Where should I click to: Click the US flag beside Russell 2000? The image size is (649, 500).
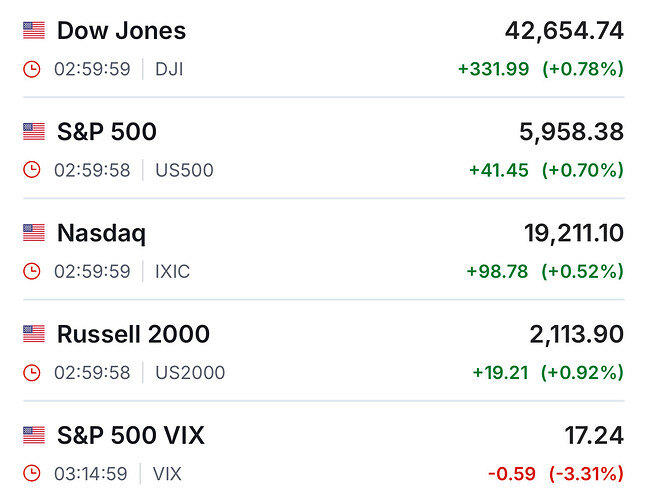(x=34, y=334)
